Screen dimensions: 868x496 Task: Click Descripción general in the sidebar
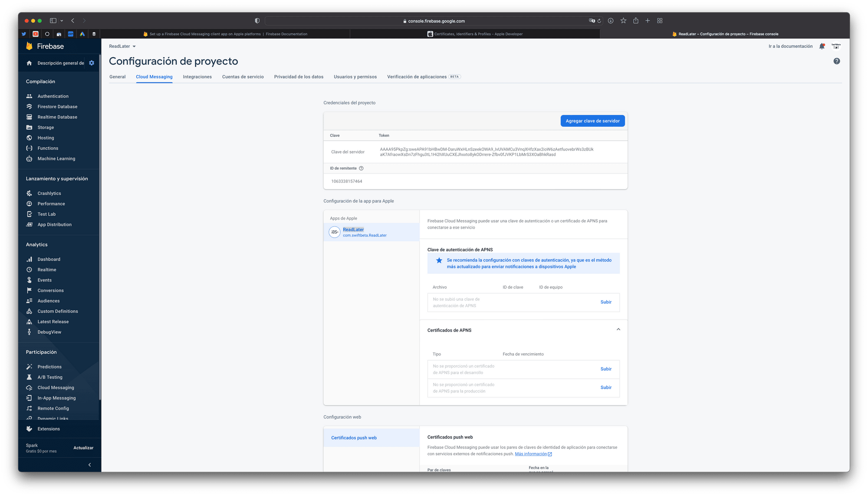[x=56, y=63]
